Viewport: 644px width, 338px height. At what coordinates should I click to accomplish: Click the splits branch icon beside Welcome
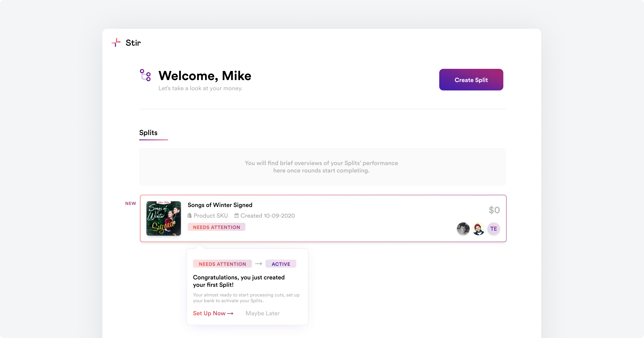(x=145, y=75)
